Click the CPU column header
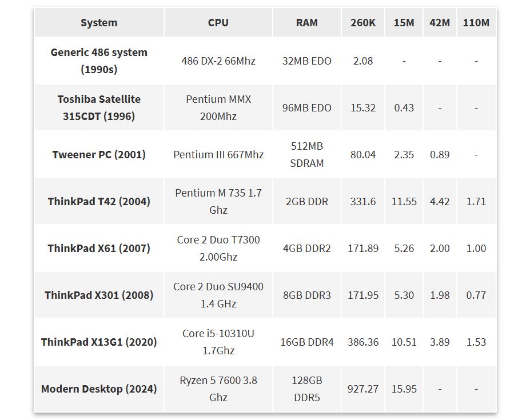Screen dimensions: 526x420 point(218,23)
